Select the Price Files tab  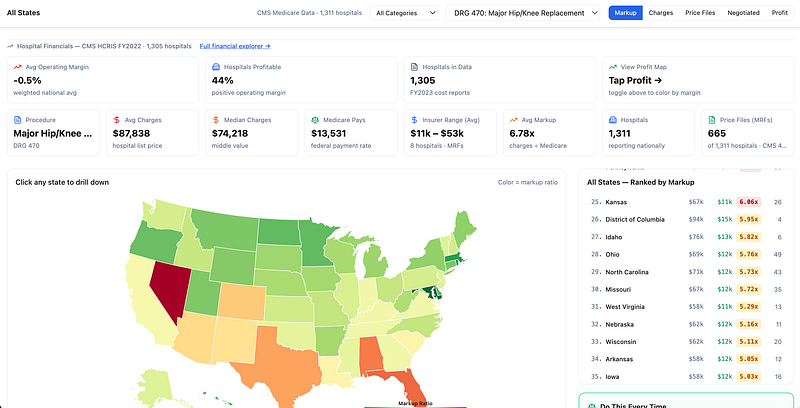pyautogui.click(x=700, y=13)
